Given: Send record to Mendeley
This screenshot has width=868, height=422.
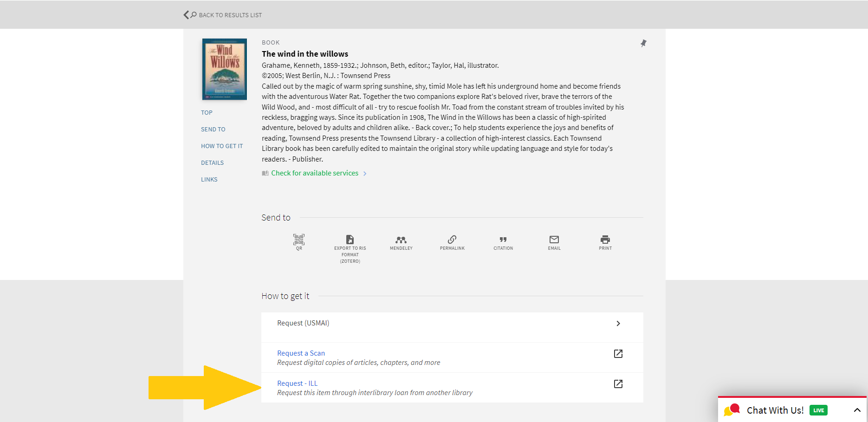Looking at the screenshot, I should tap(401, 243).
